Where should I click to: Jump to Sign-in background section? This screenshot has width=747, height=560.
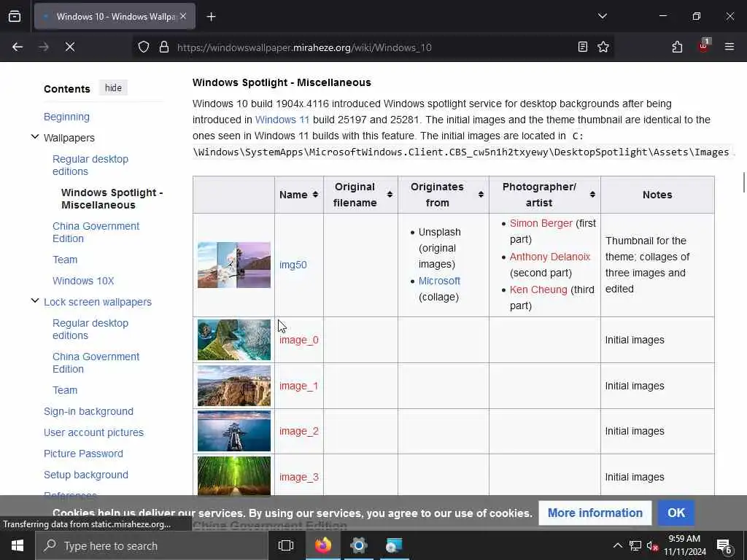tap(88, 411)
